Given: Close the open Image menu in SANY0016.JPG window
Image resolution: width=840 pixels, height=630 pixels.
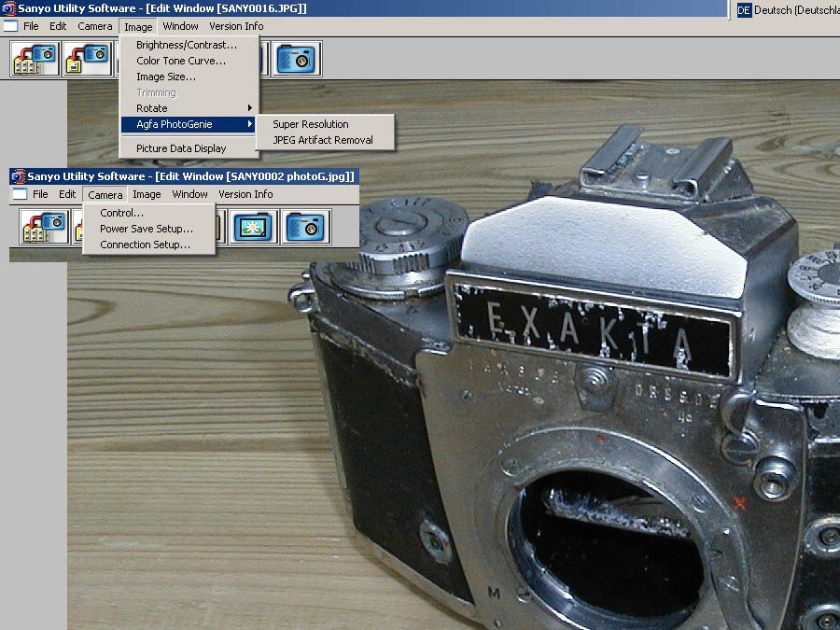Looking at the screenshot, I should point(138,27).
